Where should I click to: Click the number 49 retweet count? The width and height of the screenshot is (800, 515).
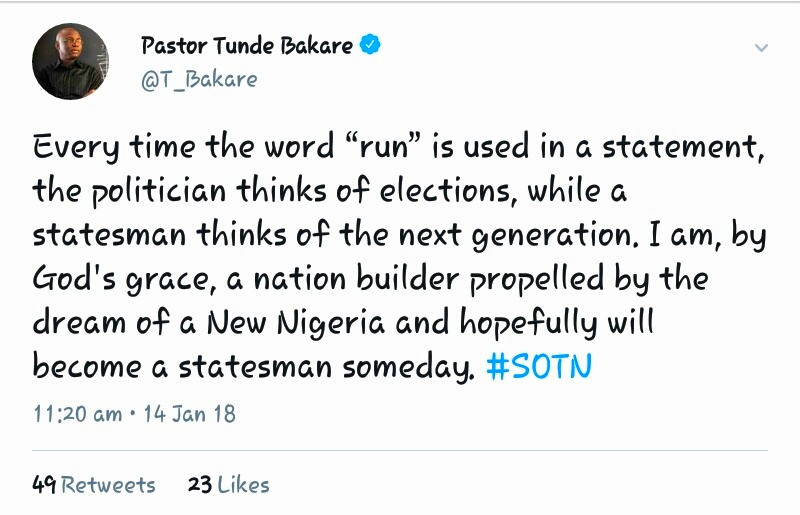click(x=44, y=485)
